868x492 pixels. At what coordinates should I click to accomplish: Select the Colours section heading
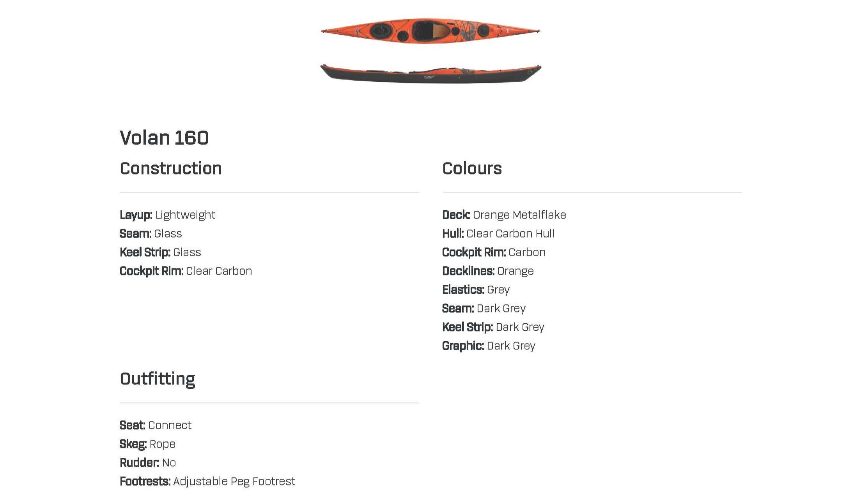pyautogui.click(x=472, y=168)
